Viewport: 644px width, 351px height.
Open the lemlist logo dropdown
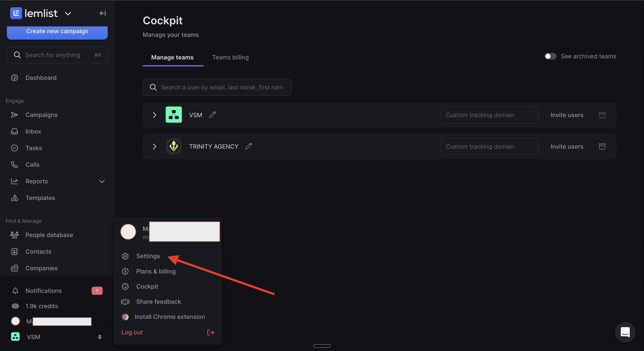click(x=68, y=13)
